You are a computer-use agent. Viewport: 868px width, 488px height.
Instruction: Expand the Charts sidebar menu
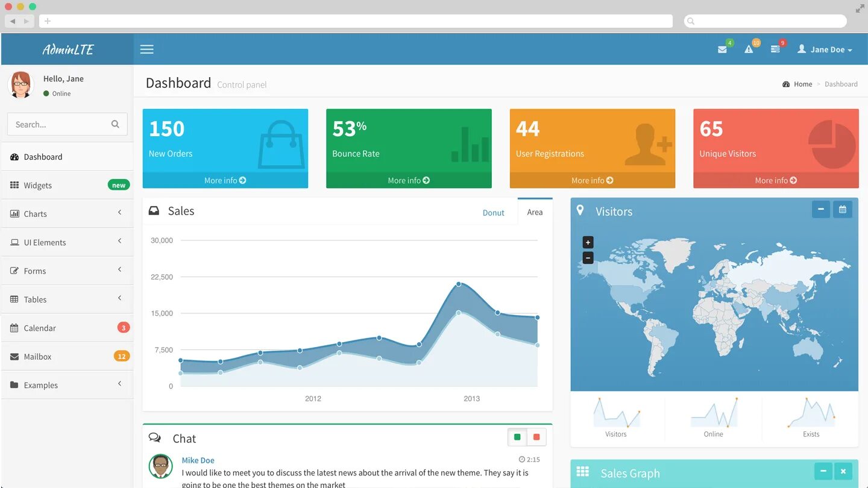click(x=67, y=214)
